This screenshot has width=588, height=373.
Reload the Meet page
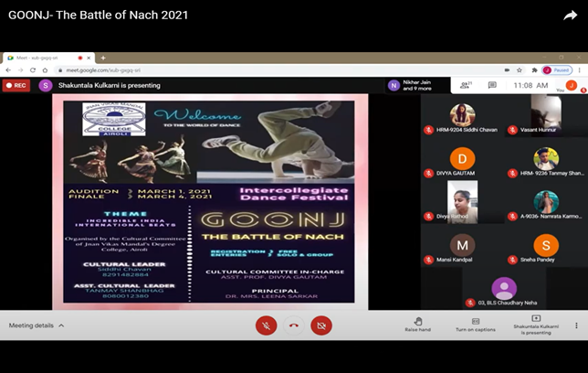tap(33, 70)
